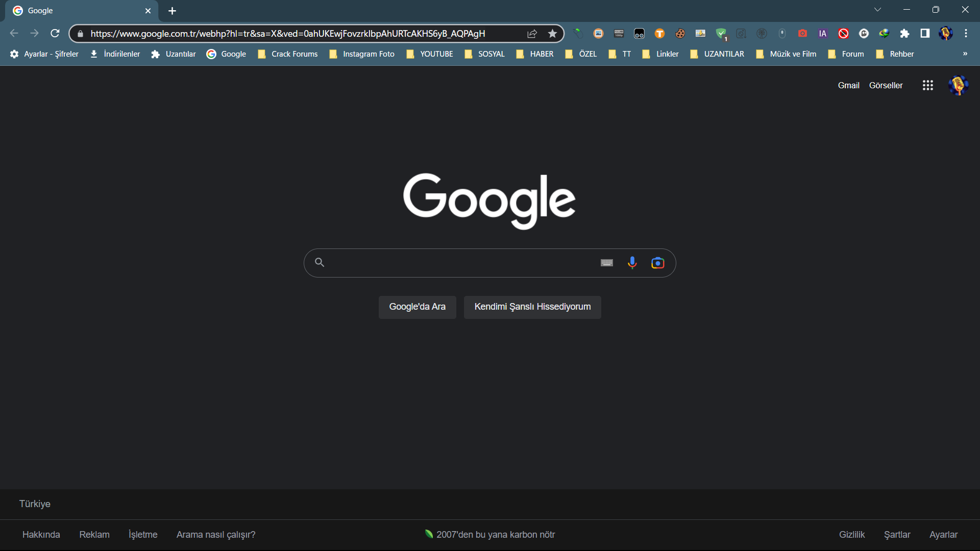Expand the hidden bookmarks overflow chevron
The height and width of the screenshot is (551, 980).
click(965, 54)
